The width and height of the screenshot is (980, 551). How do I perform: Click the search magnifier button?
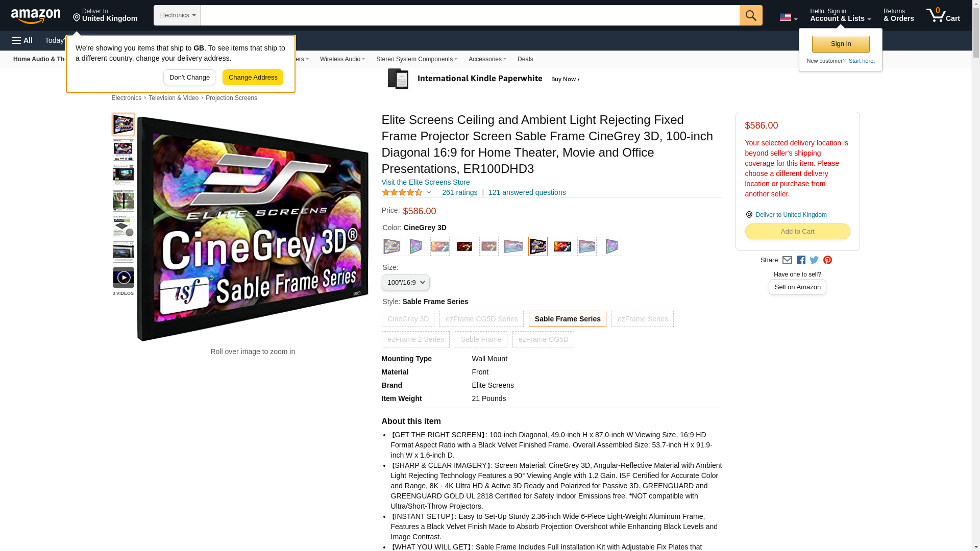coord(750,15)
